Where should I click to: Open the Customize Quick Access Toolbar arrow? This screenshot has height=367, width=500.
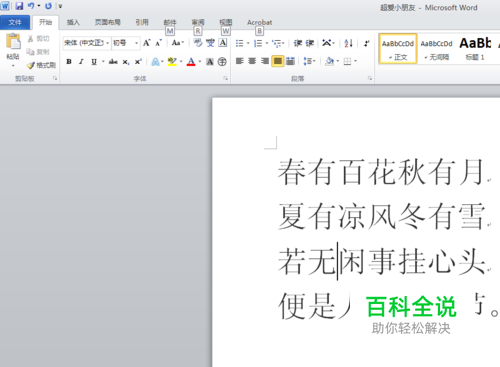pos(60,6)
